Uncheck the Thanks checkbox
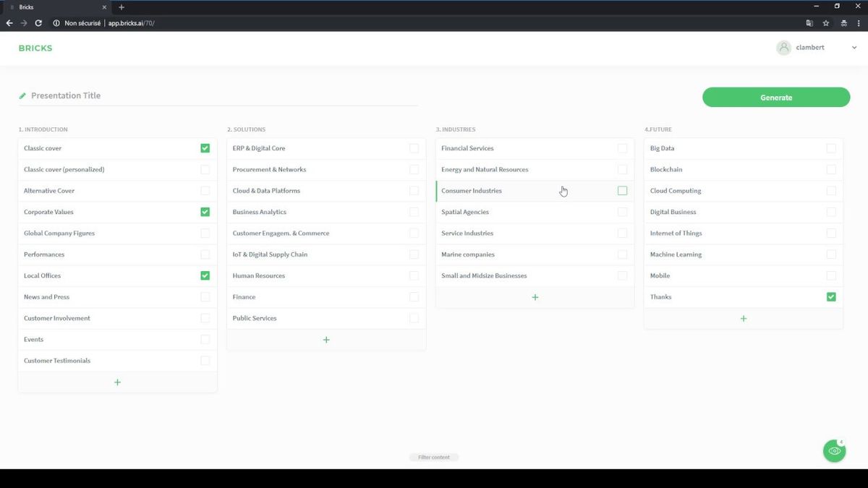This screenshot has width=868, height=488. click(x=830, y=296)
